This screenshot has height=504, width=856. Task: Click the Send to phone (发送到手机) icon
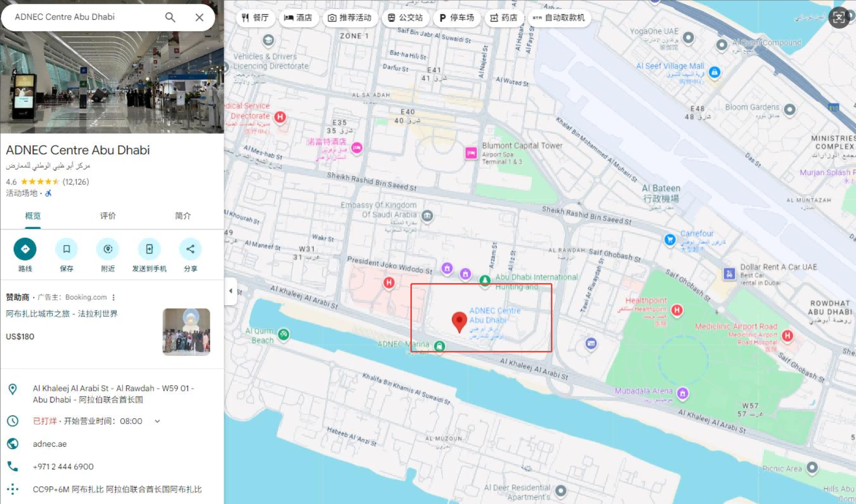point(149,249)
